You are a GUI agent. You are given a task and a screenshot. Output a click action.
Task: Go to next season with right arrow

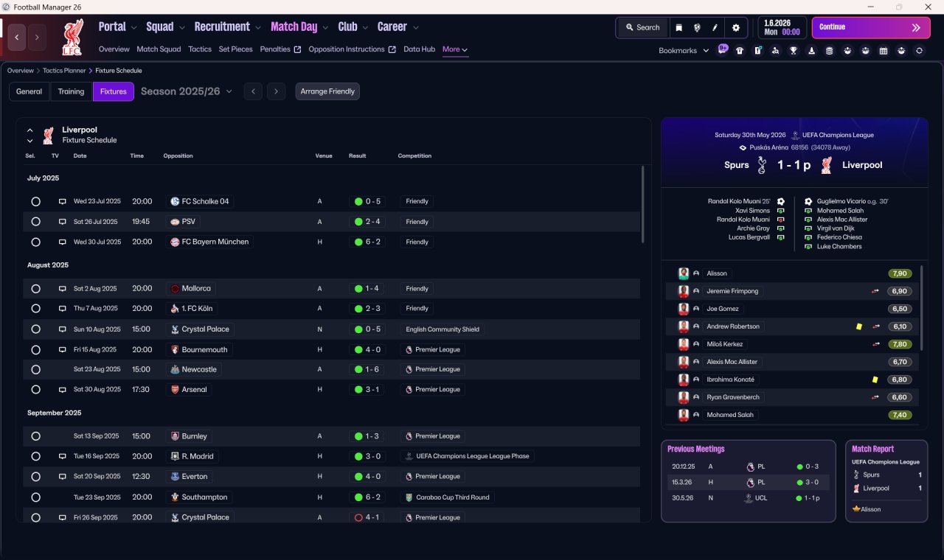pyautogui.click(x=276, y=91)
